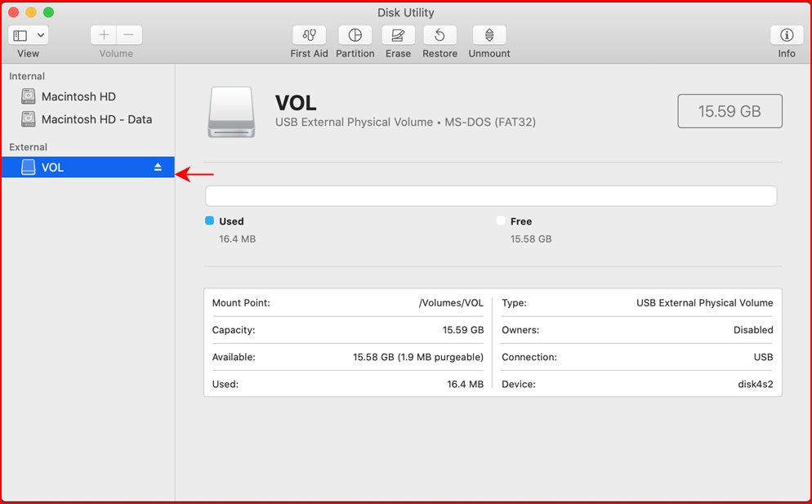Close the Disk Utility window
This screenshot has width=812, height=504.
click(x=13, y=12)
